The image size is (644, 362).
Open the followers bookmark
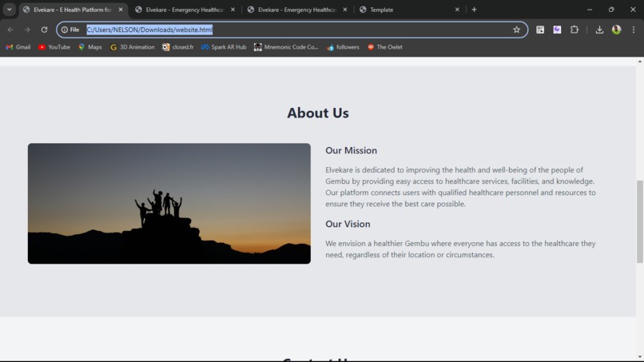pyautogui.click(x=343, y=47)
